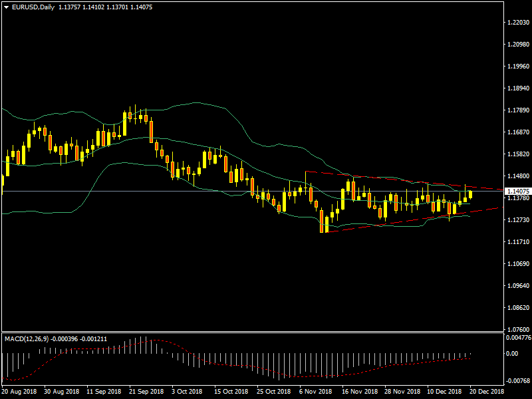Click the 1.22030 price axis label
The height and width of the screenshot is (399, 532).
[517, 23]
